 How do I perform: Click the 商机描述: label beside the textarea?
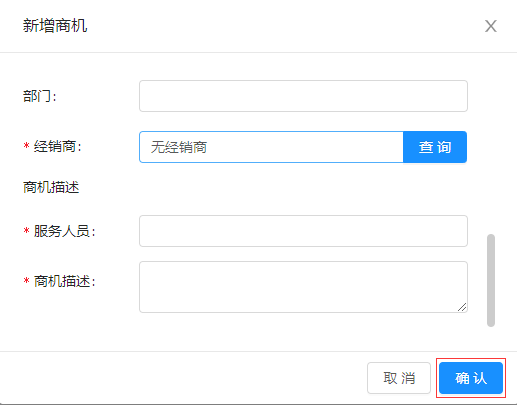[x=65, y=281]
